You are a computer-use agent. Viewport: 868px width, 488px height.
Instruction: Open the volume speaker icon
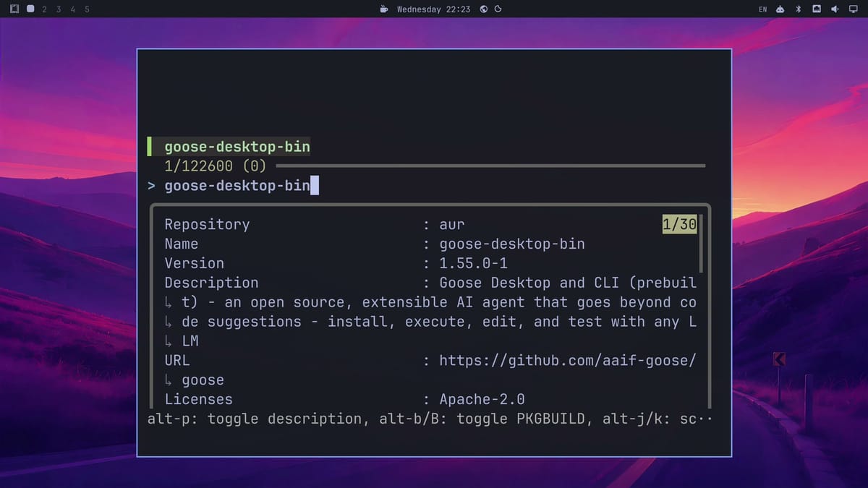click(835, 9)
